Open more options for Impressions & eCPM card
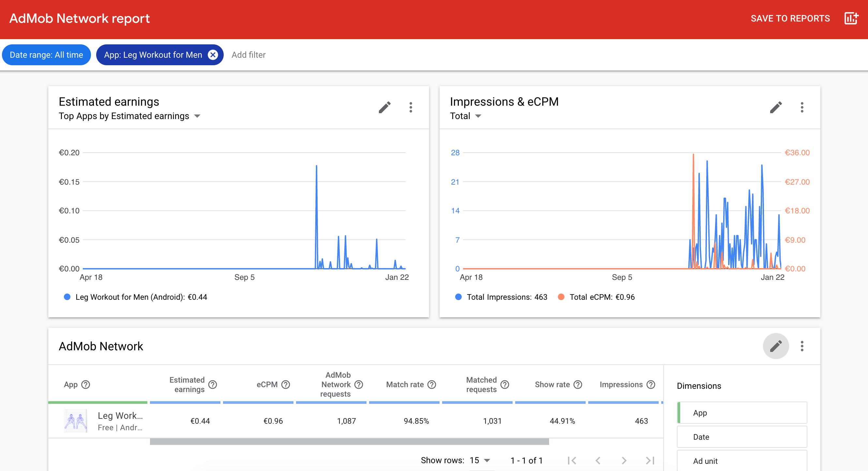The height and width of the screenshot is (471, 868). (801, 107)
